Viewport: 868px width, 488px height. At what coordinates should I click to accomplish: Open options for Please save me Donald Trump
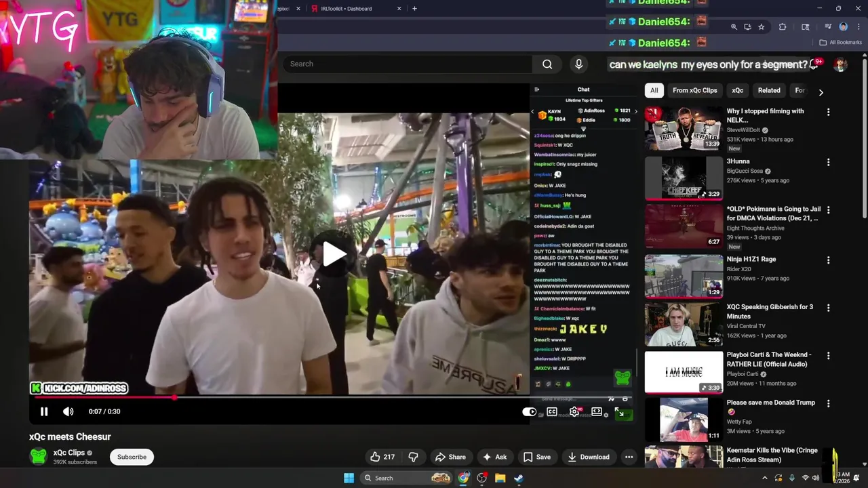tap(828, 403)
